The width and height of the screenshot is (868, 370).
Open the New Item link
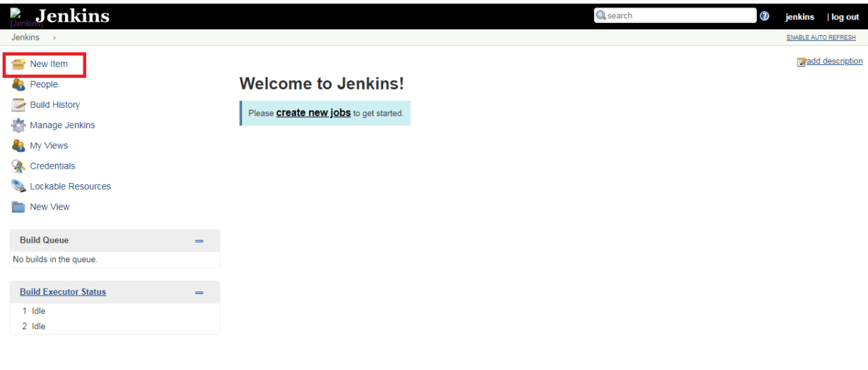coord(49,64)
